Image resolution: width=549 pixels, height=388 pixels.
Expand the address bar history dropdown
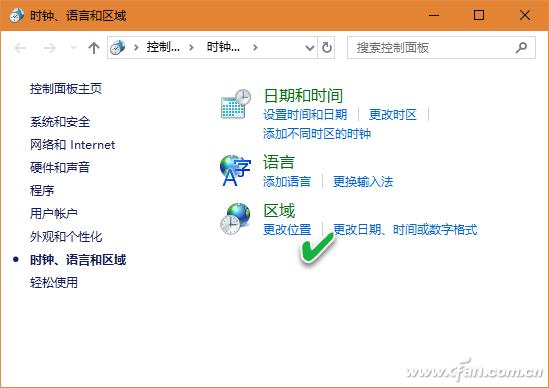[310, 48]
